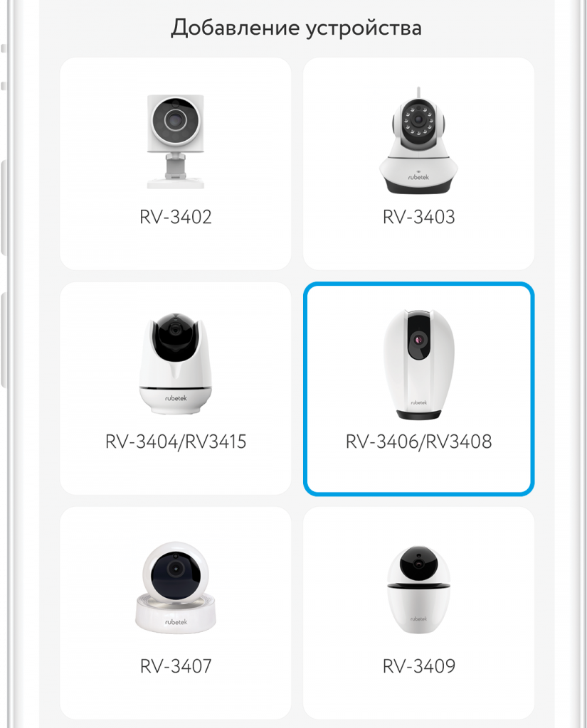Pick the highlighted RV-3406/RV3408 camera image
The width and height of the screenshot is (587, 728).
[418, 364]
